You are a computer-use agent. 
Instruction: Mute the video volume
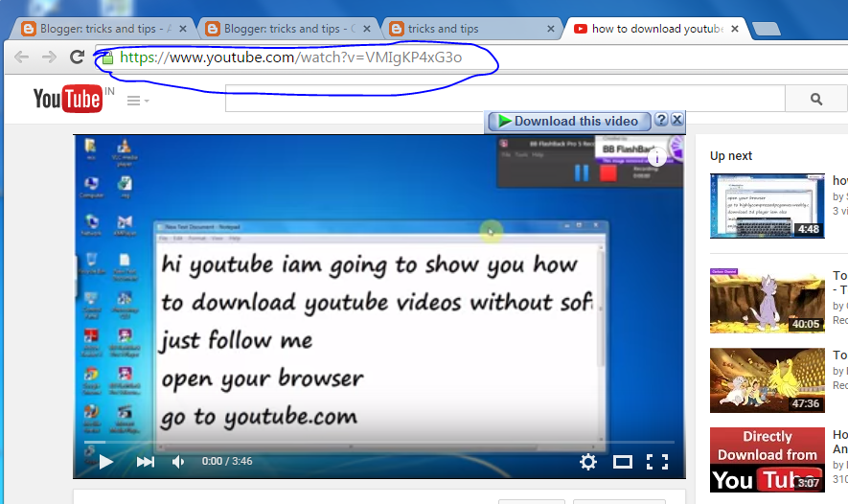pyautogui.click(x=178, y=462)
